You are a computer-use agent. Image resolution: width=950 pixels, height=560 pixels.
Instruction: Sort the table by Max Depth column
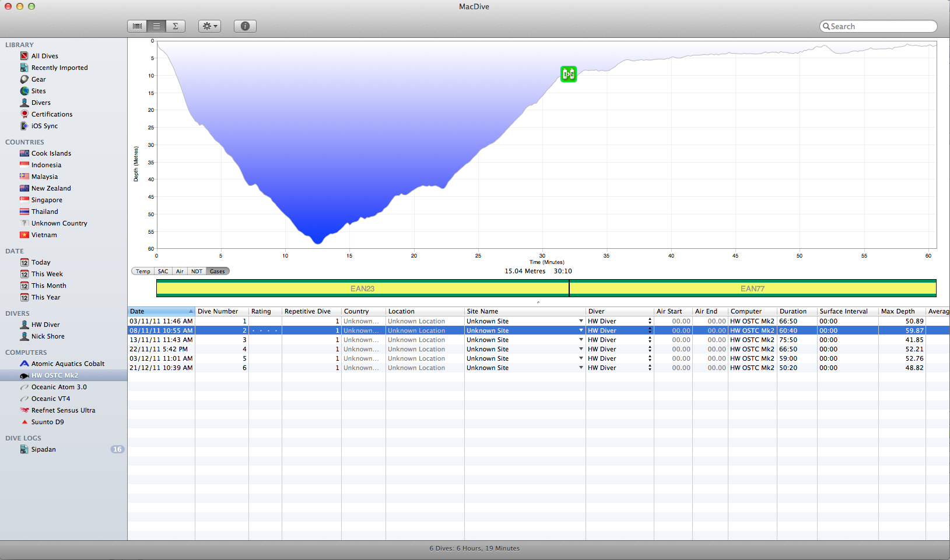pyautogui.click(x=898, y=311)
